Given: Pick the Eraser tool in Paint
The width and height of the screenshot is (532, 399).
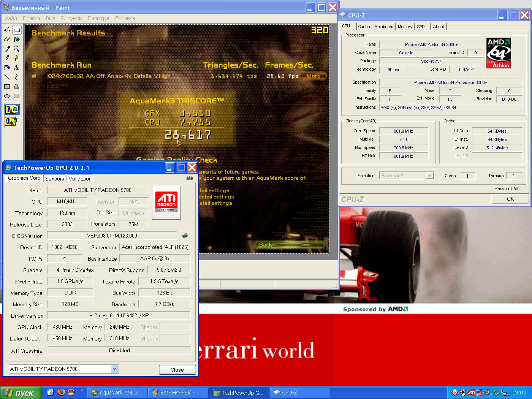Looking at the screenshot, I should (7, 39).
